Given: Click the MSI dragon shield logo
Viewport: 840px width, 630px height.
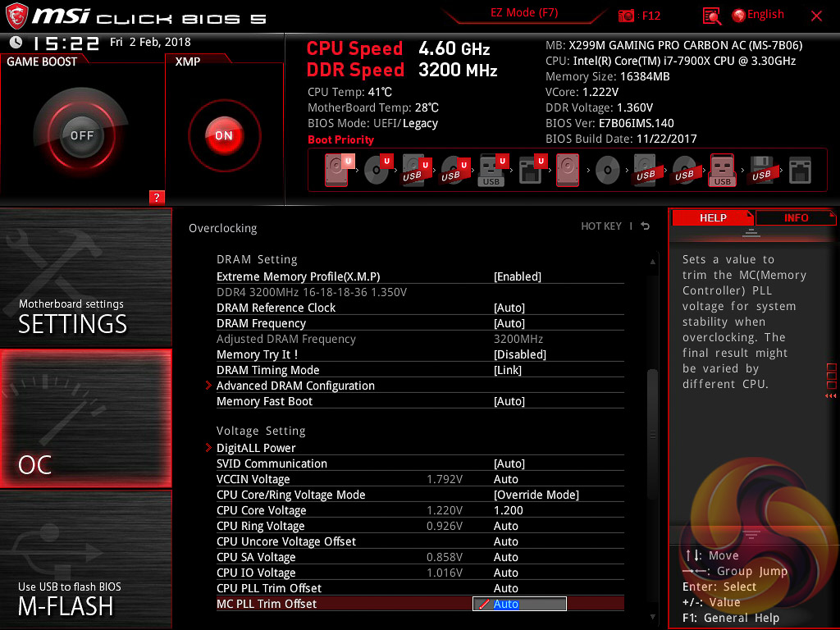Looking at the screenshot, I should (x=16, y=16).
